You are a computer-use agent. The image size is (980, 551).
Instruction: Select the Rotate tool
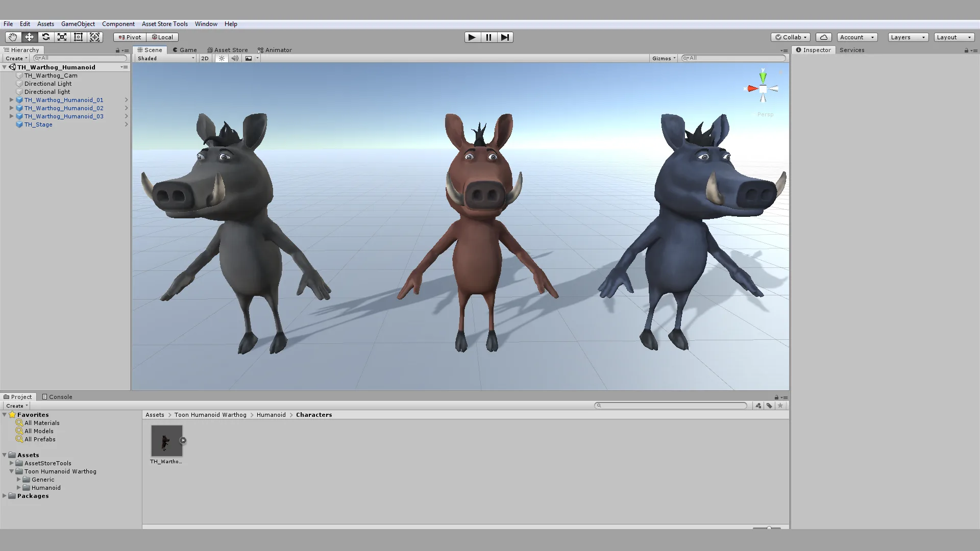(45, 37)
